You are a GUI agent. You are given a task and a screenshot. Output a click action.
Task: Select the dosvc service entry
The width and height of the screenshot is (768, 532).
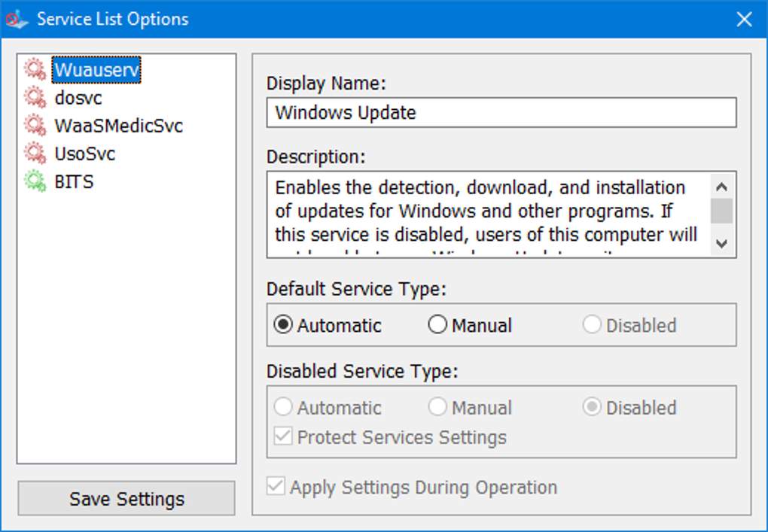click(x=78, y=98)
